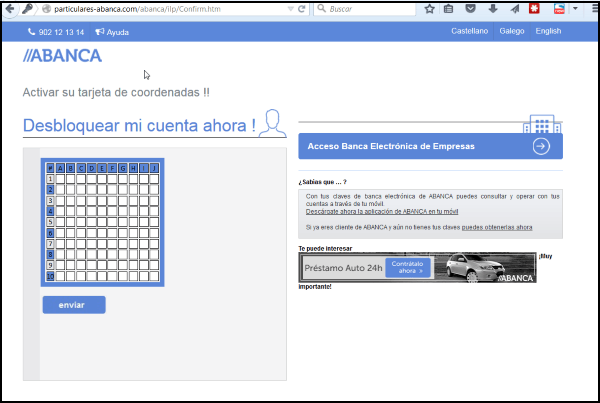Click the globe site identity icon
Viewport: 600px width, 403px height.
point(46,9)
